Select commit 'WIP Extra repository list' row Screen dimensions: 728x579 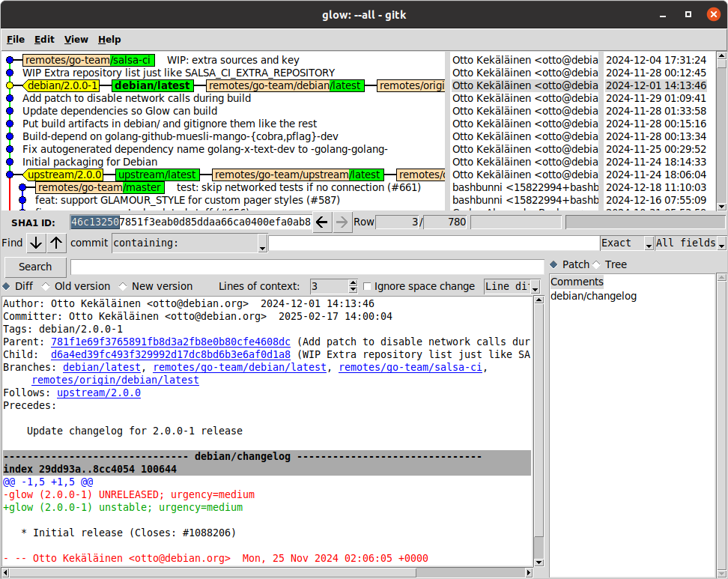point(179,73)
